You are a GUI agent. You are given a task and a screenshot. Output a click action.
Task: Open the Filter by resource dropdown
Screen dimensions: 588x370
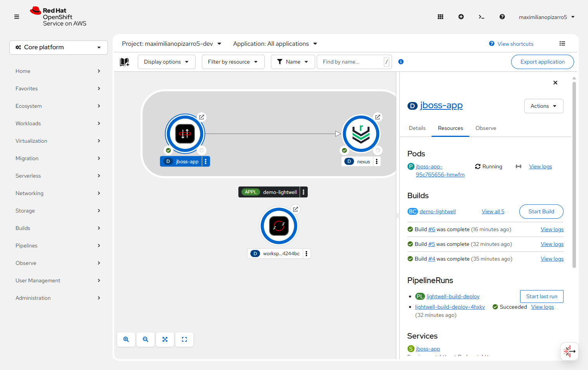233,62
